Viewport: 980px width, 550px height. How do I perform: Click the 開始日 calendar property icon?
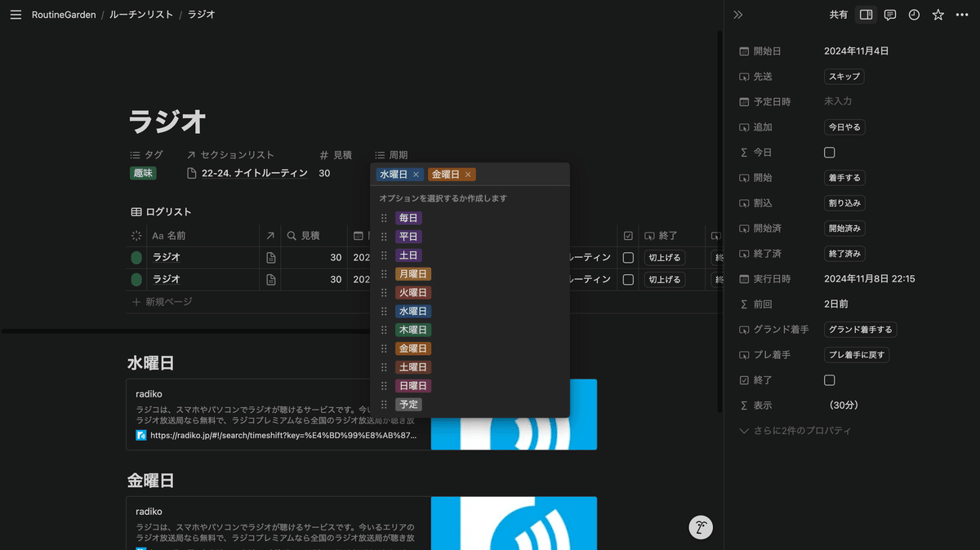coord(744,51)
